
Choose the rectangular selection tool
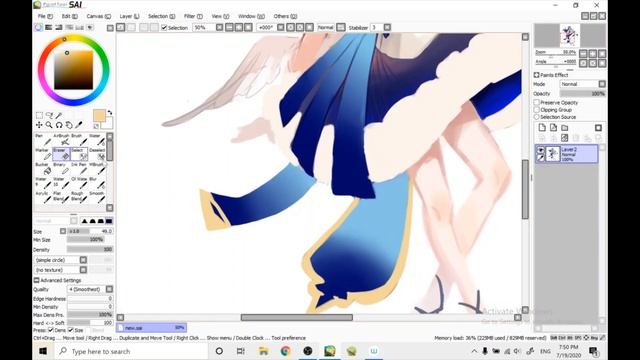click(39, 116)
